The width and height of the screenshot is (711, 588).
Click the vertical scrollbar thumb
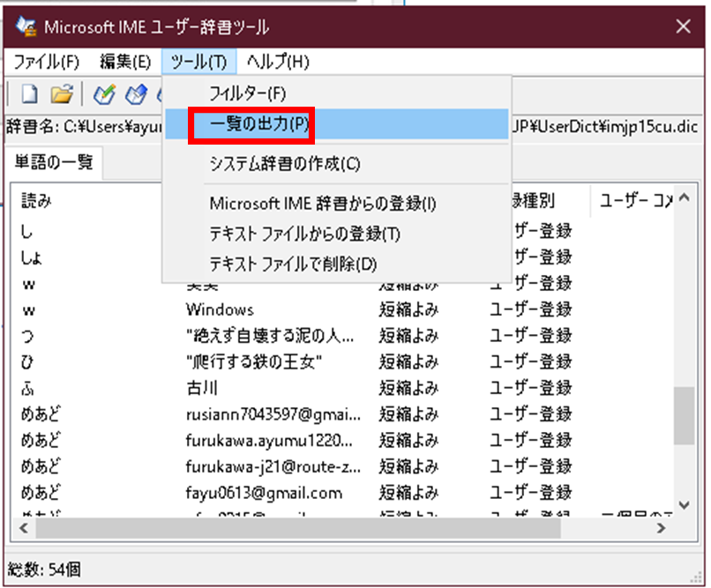683,416
